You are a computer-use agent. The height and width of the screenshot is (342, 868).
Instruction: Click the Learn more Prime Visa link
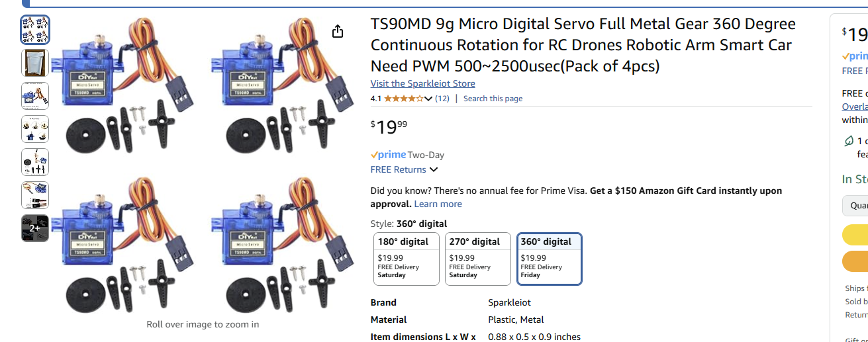pyautogui.click(x=438, y=204)
